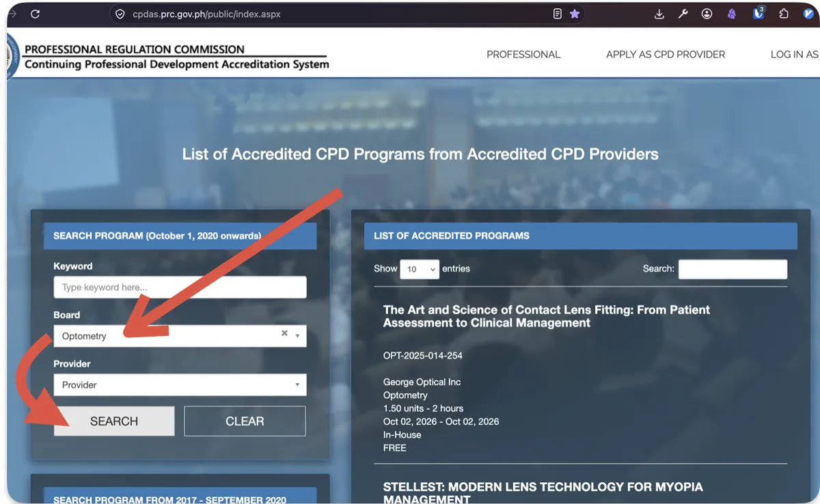Toggle reader view icon in address bar
The image size is (820, 504).
click(558, 14)
